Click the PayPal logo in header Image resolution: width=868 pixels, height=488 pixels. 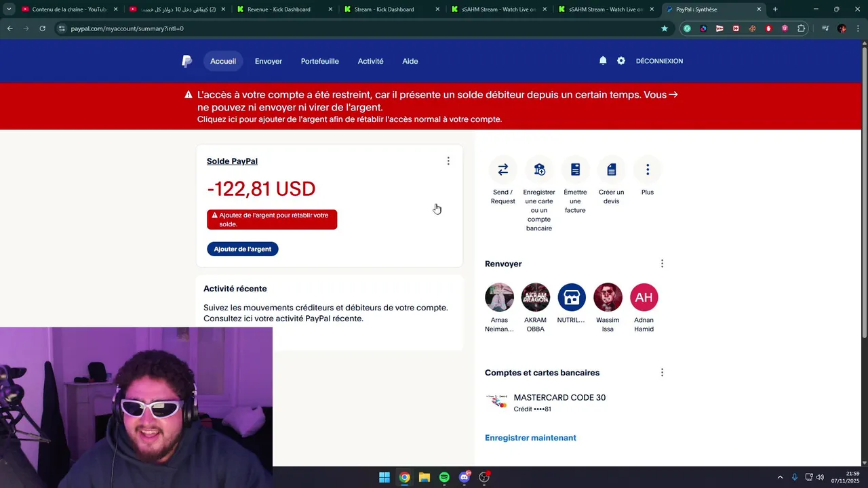point(187,61)
